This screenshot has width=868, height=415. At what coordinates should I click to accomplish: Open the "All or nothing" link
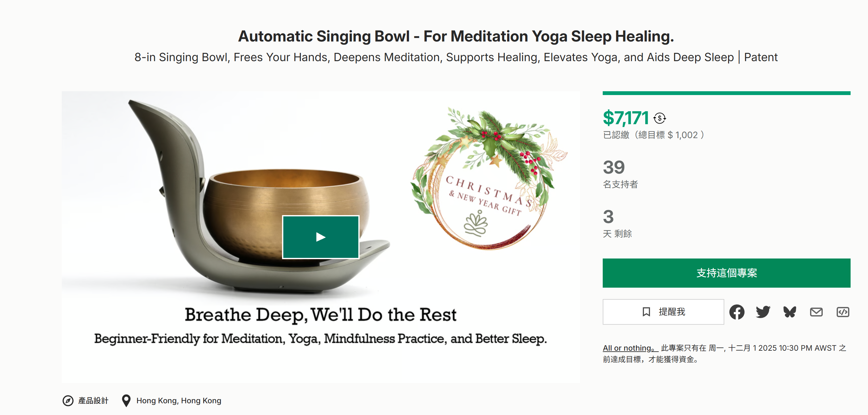(x=630, y=348)
